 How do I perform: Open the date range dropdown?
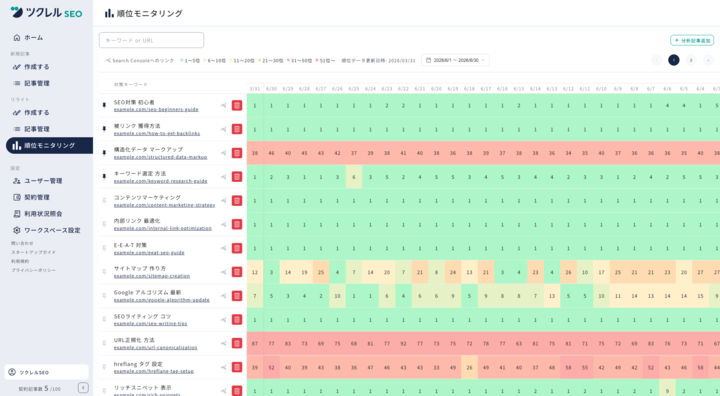(455, 60)
